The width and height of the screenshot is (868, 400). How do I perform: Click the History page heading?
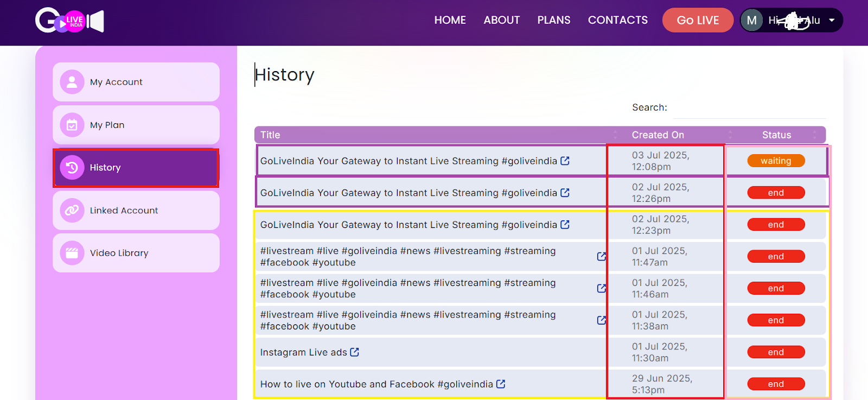(285, 75)
